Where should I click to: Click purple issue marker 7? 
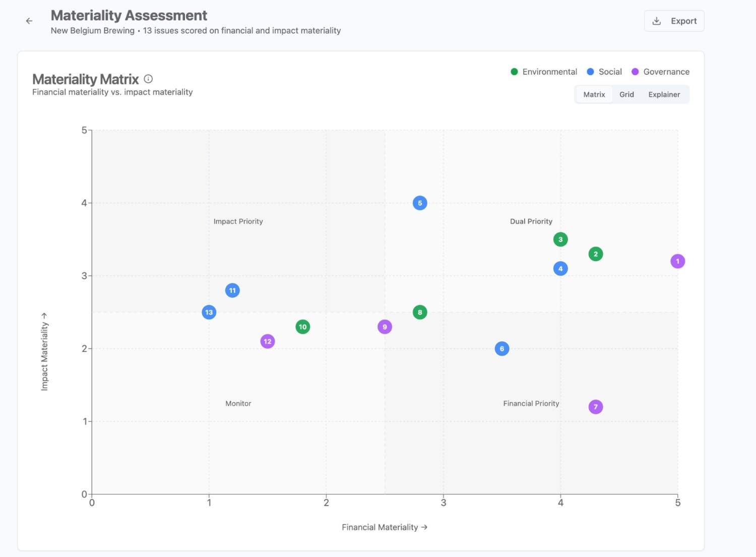(596, 407)
